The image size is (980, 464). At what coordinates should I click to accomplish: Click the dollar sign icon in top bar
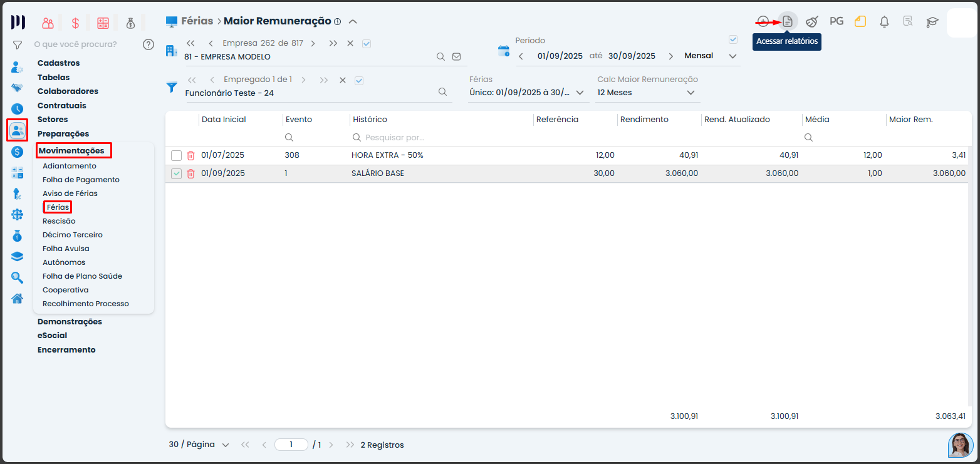[75, 23]
